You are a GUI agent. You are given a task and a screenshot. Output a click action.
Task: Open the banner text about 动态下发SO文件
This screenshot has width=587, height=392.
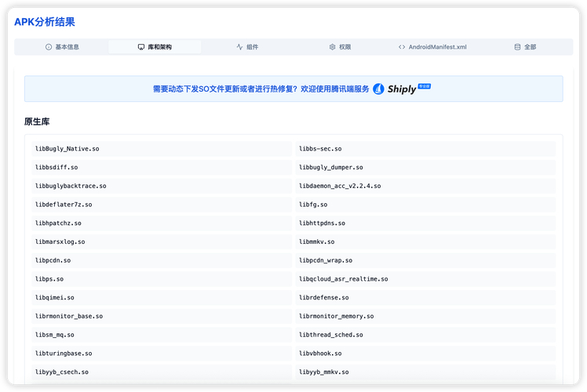(261, 89)
